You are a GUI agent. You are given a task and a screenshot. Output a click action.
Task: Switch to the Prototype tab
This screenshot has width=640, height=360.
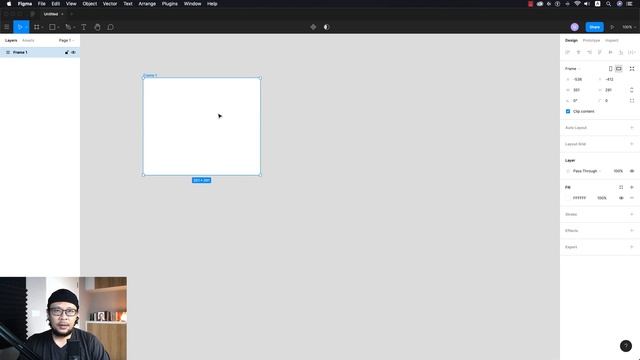[591, 40]
